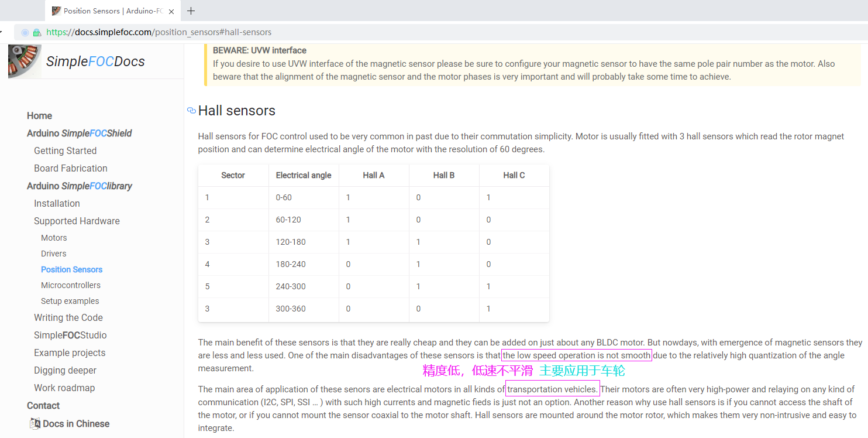Open Motors under Supported Hardware
The height and width of the screenshot is (438, 868).
54,237
